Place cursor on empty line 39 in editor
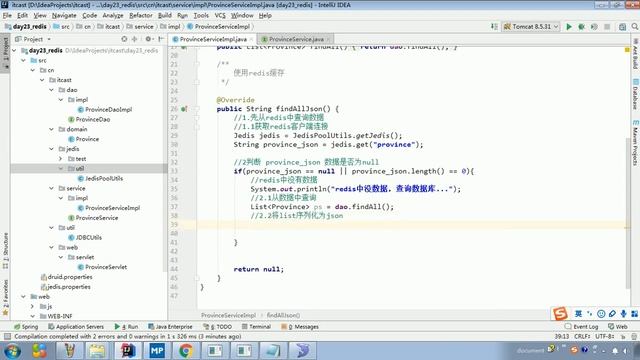Viewport: 640px width, 360px height. pos(411,224)
